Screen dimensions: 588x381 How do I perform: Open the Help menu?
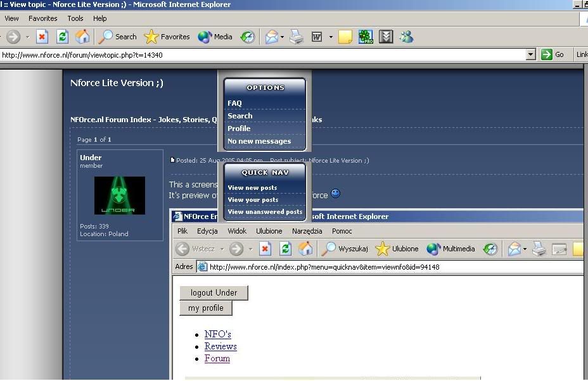pyautogui.click(x=99, y=18)
